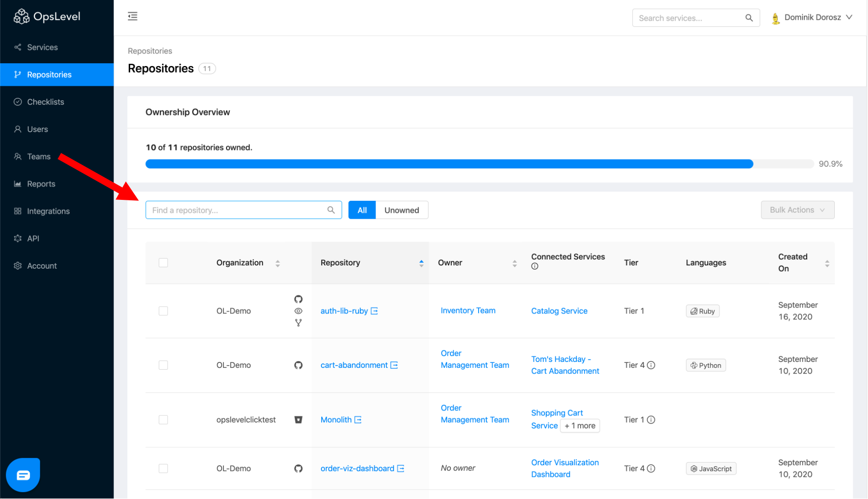Viewport: 868px width, 499px height.
Task: Click the Find a repository input field
Action: (244, 210)
